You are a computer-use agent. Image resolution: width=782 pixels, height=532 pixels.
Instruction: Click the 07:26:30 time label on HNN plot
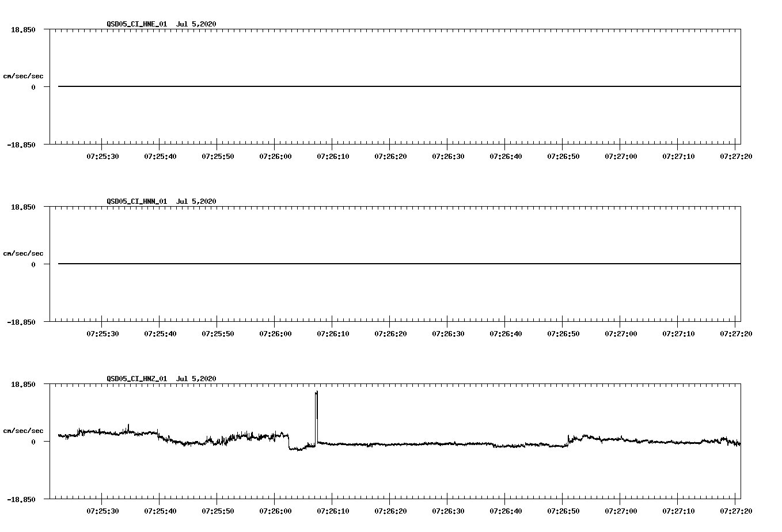pyautogui.click(x=448, y=333)
